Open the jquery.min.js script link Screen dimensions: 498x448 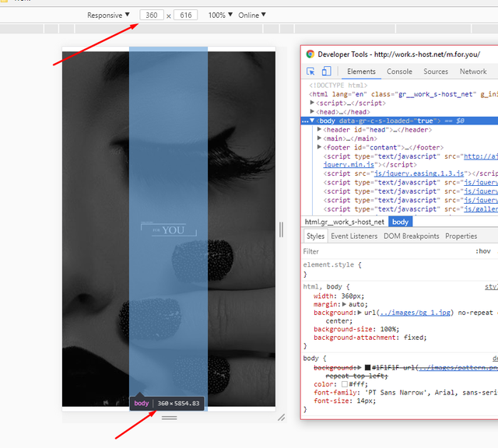(349, 165)
